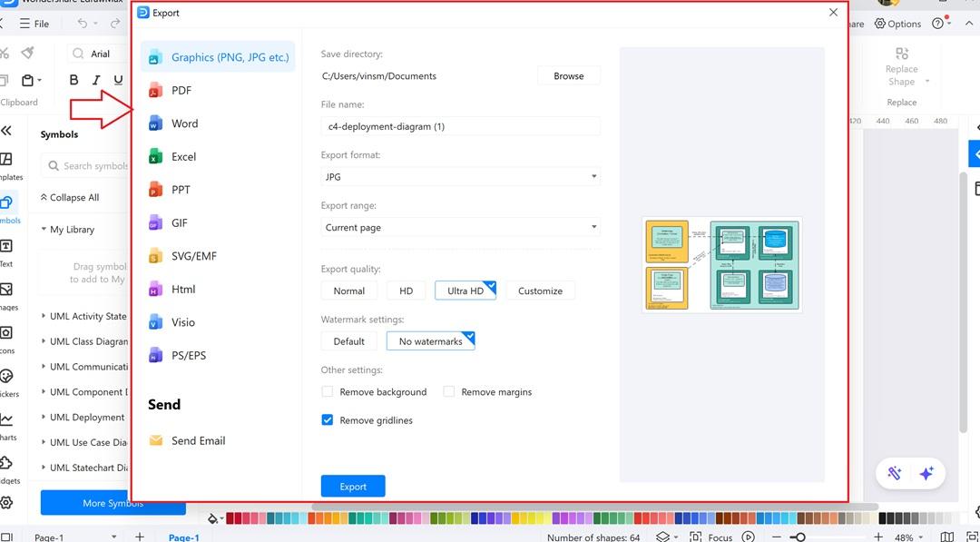This screenshot has height=542, width=980.
Task: Switch to the Page-1 tab
Action: click(x=184, y=537)
